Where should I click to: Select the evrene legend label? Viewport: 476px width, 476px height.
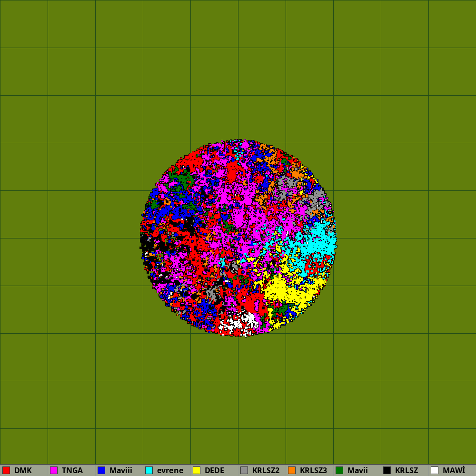pos(170,471)
